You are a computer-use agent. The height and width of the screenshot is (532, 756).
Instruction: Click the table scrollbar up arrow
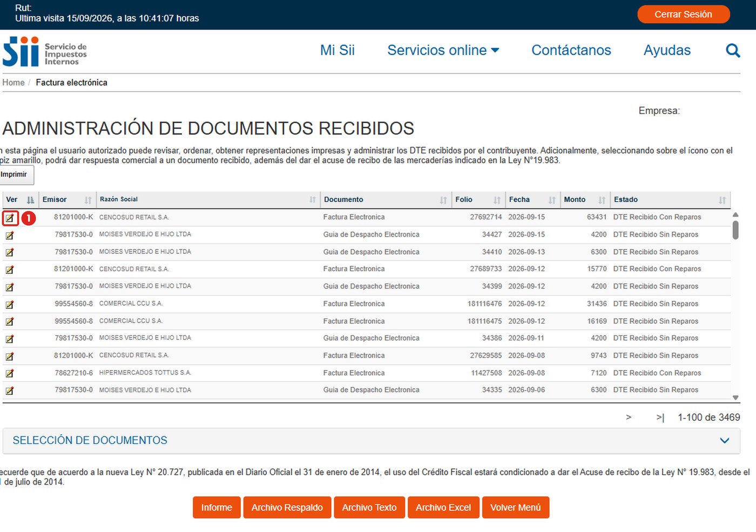pos(735,214)
